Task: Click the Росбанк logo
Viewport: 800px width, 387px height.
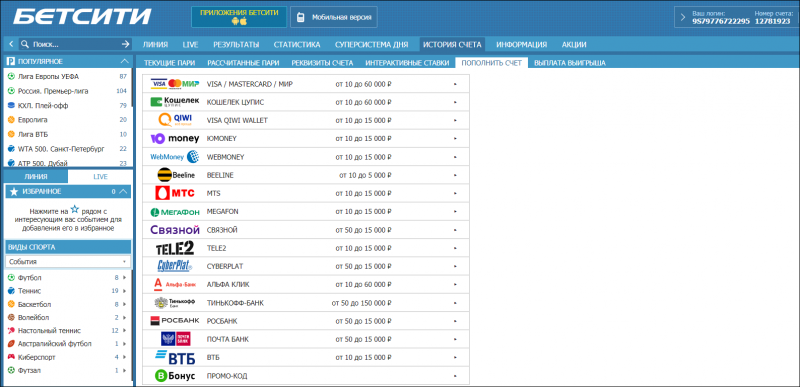Action: 175,321
